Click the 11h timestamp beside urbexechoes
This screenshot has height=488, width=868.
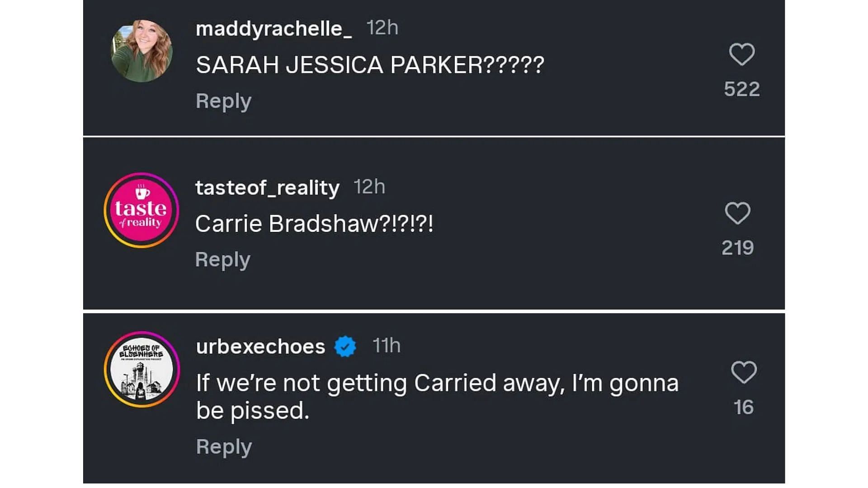(x=387, y=346)
